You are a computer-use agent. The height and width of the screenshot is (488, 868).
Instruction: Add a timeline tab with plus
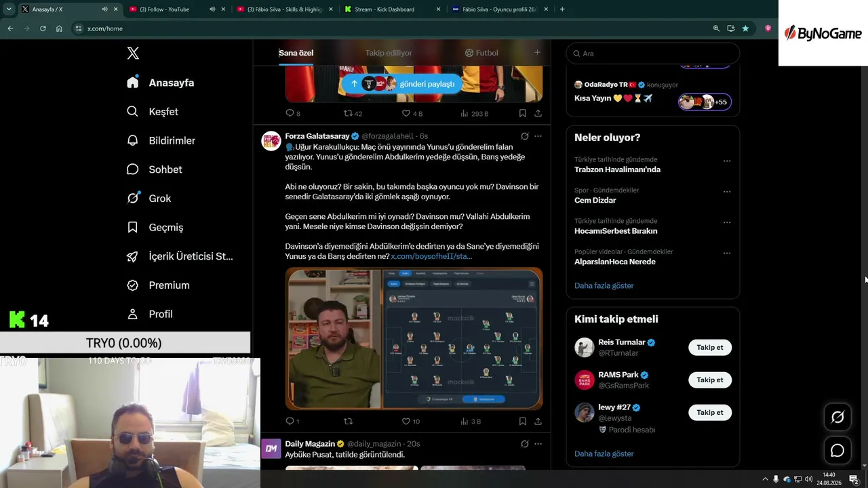[x=537, y=53]
